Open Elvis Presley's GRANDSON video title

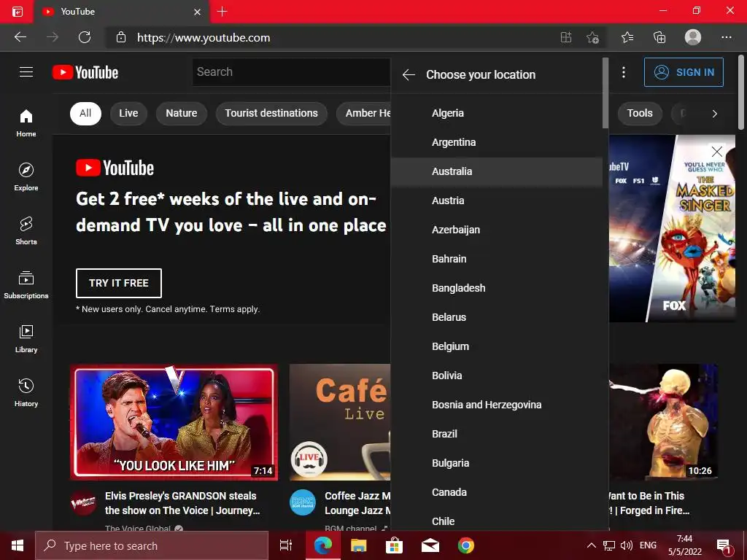182,503
